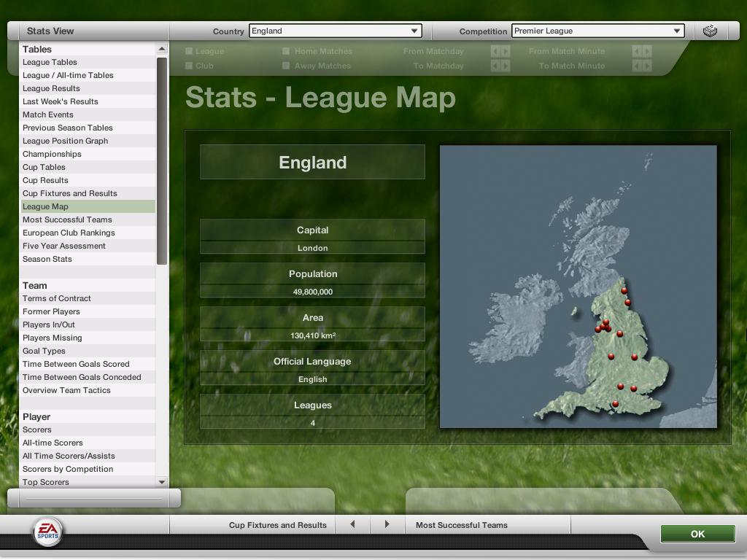This screenshot has width=747, height=560.
Task: Click the England map image
Action: pyautogui.click(x=578, y=286)
